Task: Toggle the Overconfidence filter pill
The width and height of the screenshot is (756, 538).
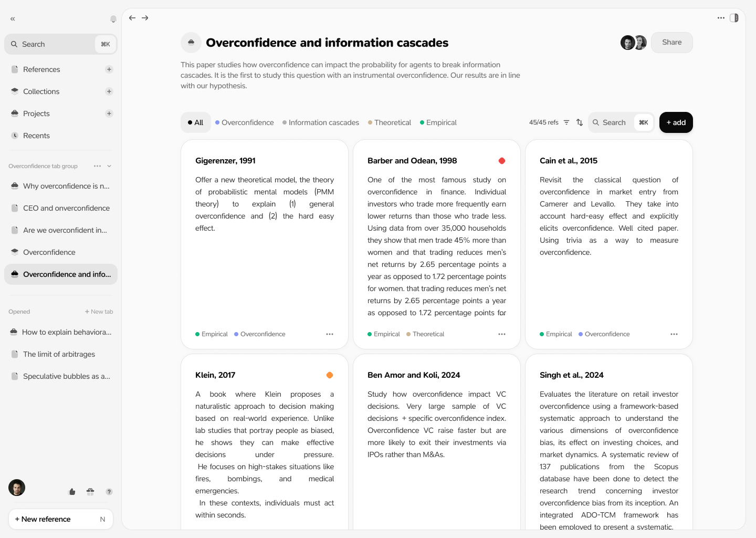Action: click(244, 122)
